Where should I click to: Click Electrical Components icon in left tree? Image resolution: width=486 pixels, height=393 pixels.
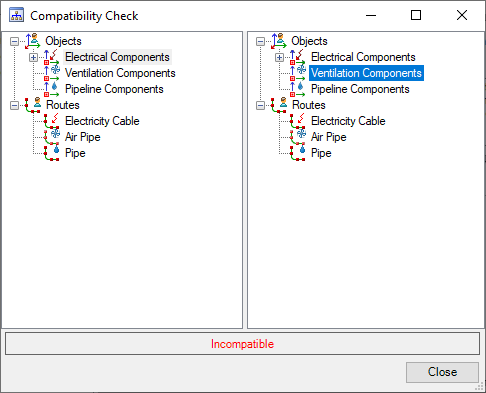[x=52, y=57]
